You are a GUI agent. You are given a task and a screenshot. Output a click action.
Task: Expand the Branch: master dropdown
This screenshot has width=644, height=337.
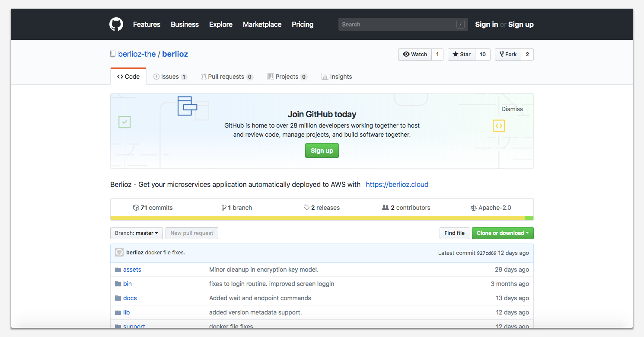point(137,233)
